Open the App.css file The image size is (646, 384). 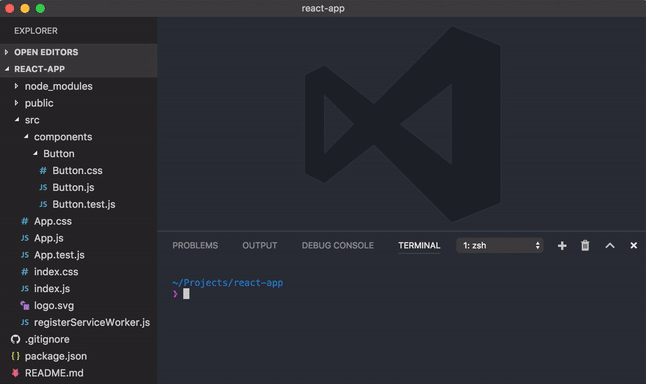coord(53,221)
